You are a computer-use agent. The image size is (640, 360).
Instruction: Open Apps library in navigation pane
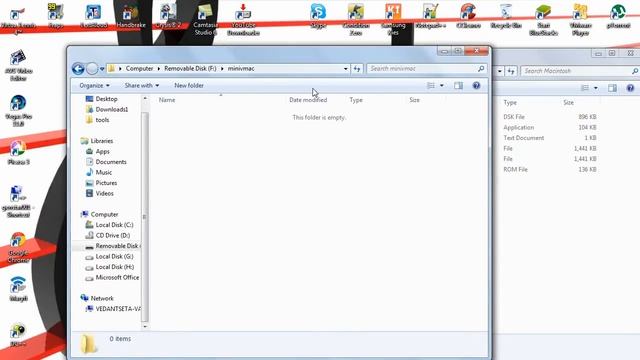tap(98, 151)
